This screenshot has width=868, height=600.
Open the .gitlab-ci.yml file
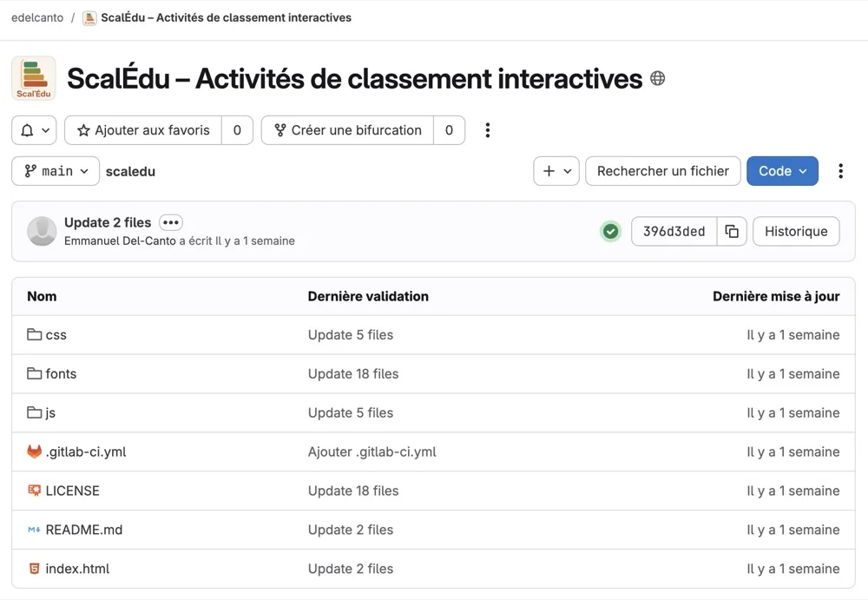point(86,452)
